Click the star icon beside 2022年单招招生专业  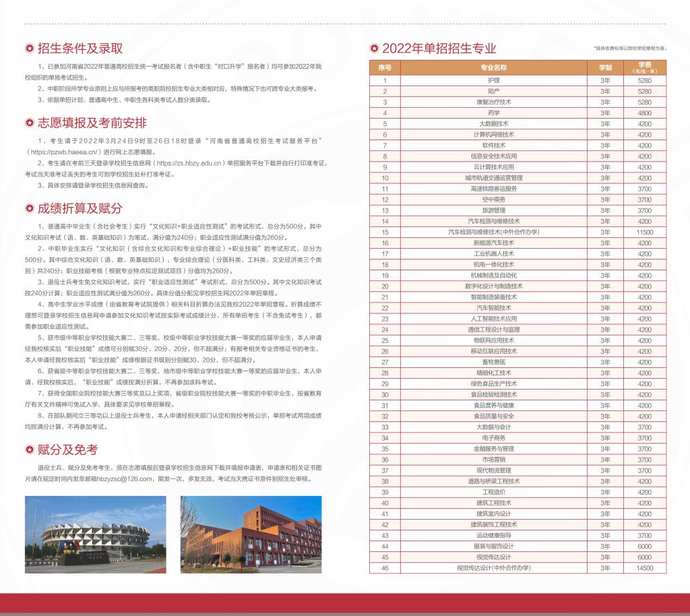click(x=373, y=49)
